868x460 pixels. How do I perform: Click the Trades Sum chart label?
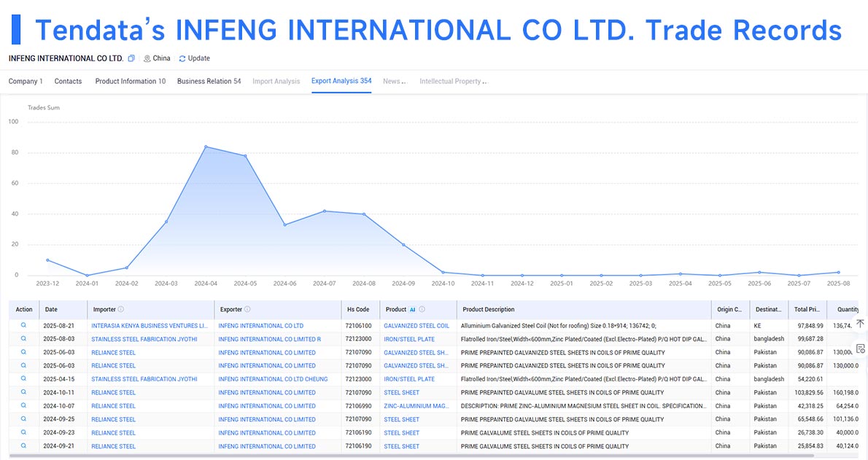pyautogui.click(x=44, y=107)
